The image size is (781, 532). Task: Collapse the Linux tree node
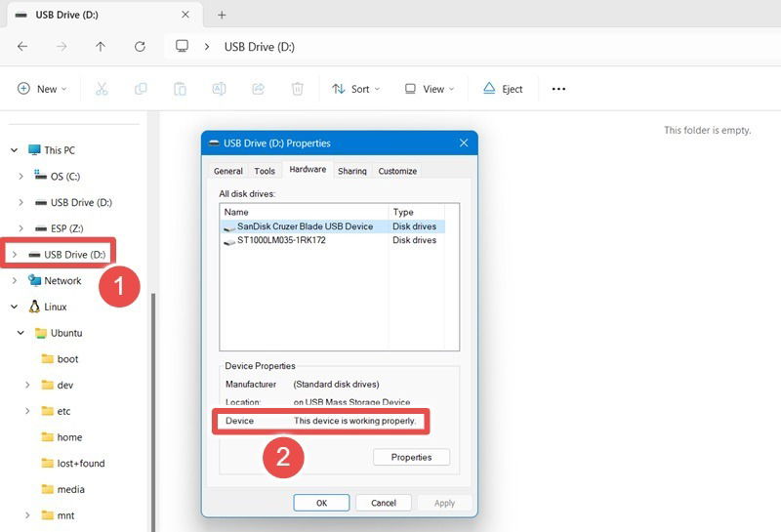tap(14, 307)
